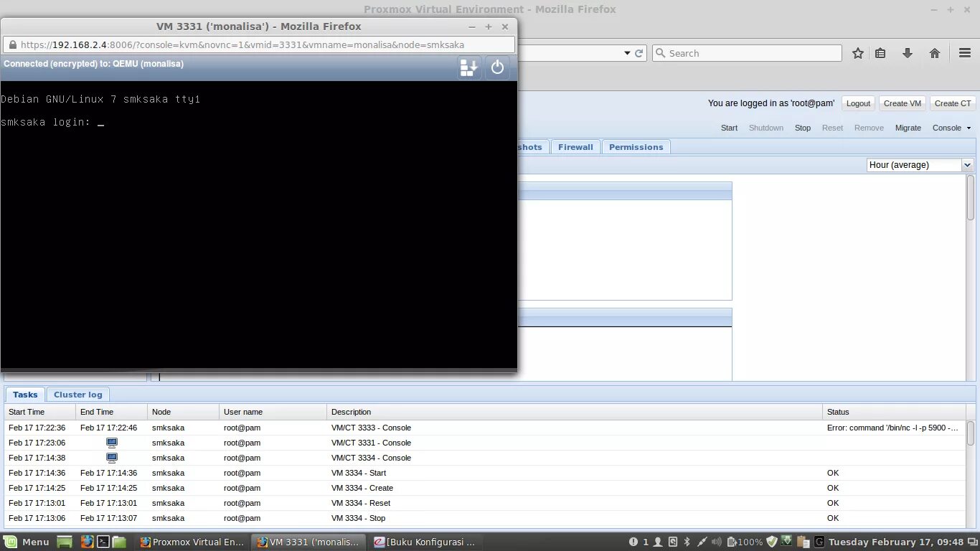Focus the Firefox Search field
This screenshot has width=980, height=551.
coord(747,53)
